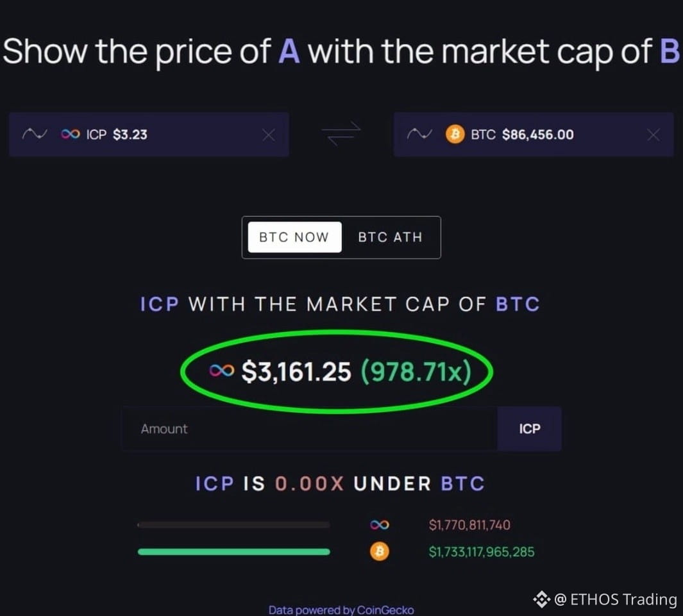The height and width of the screenshot is (616, 683).
Task: Click the swap arrows between ICP and BTC
Action: point(341,134)
